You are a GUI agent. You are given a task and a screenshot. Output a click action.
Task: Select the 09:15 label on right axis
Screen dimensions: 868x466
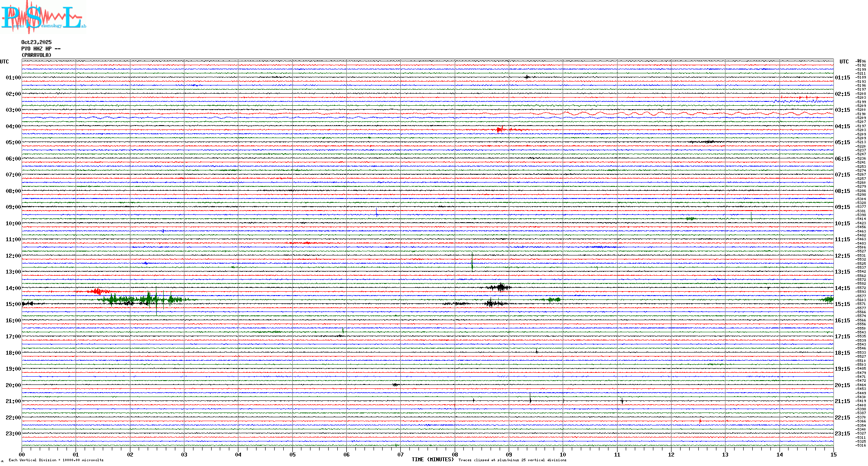coord(842,207)
